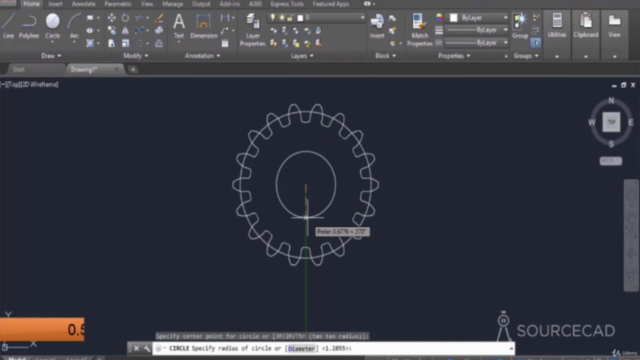Open Layer Properties manager
640x360 pixels.
(252, 30)
